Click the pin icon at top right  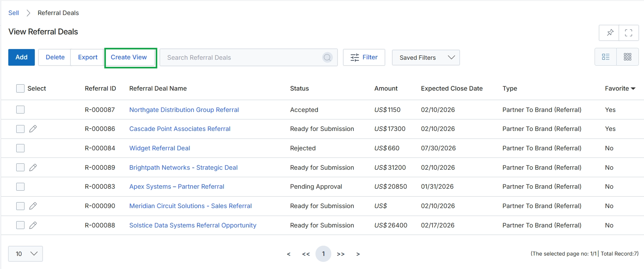point(610,33)
